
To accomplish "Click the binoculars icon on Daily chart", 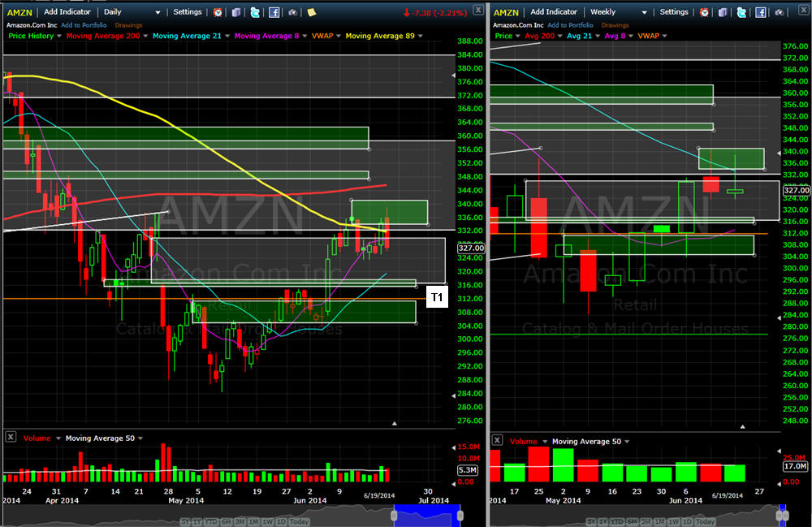I will pyautogui.click(x=292, y=12).
